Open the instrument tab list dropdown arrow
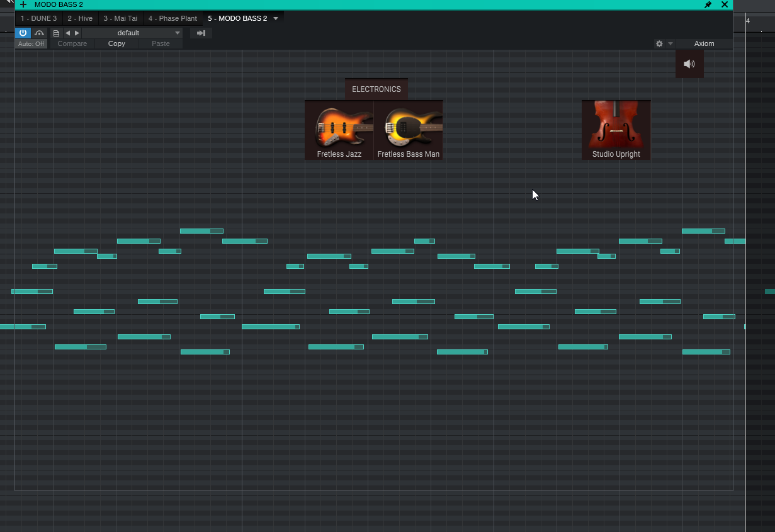Image resolution: width=775 pixels, height=532 pixels. coord(276,18)
